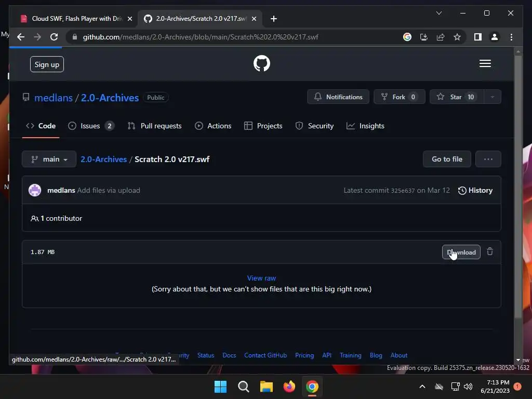Open the three-dot file options menu
The height and width of the screenshot is (399, 532).
(x=488, y=159)
